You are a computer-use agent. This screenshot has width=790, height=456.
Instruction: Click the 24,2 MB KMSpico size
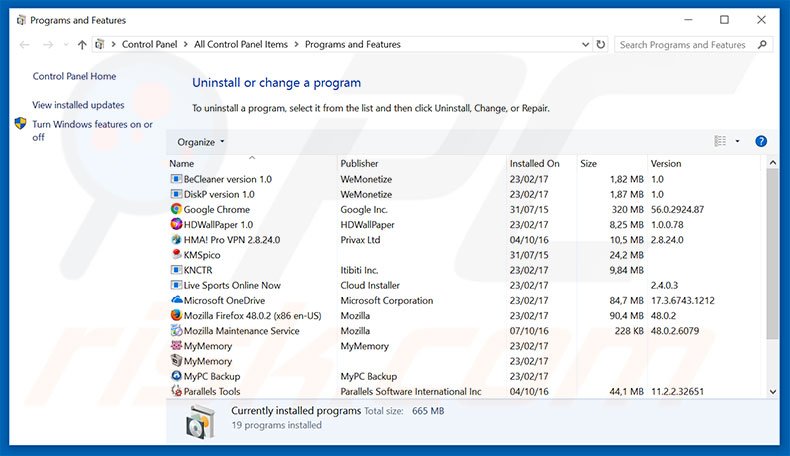tap(626, 255)
